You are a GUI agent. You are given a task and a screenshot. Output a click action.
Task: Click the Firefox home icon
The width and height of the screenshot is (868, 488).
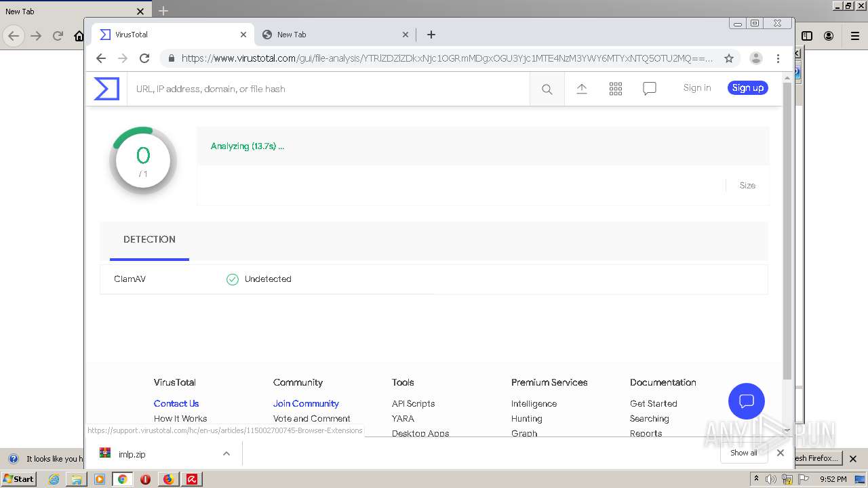79,37
